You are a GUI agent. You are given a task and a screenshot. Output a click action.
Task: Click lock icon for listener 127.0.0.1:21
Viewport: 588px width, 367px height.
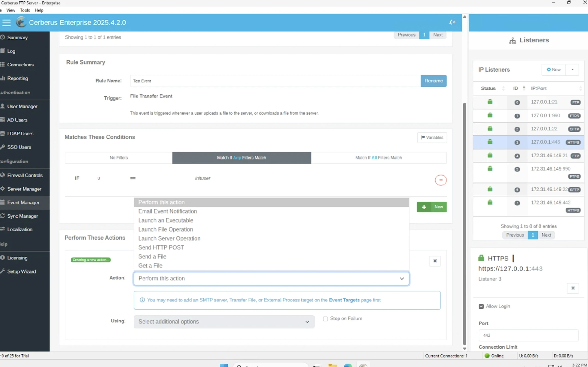(490, 102)
